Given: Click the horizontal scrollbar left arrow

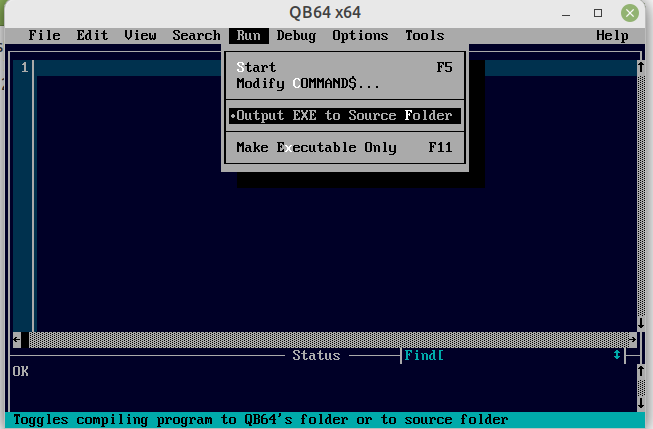Looking at the screenshot, I should point(17,340).
